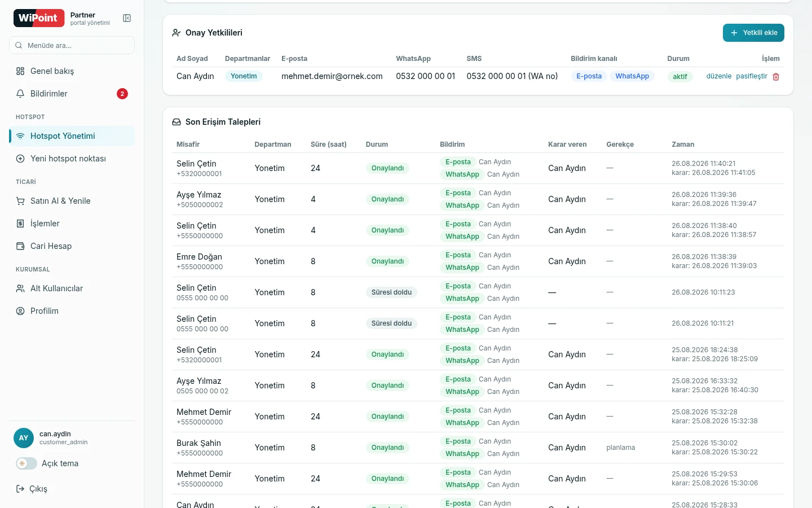Delete the Can Aydın approver via trash icon

776,77
